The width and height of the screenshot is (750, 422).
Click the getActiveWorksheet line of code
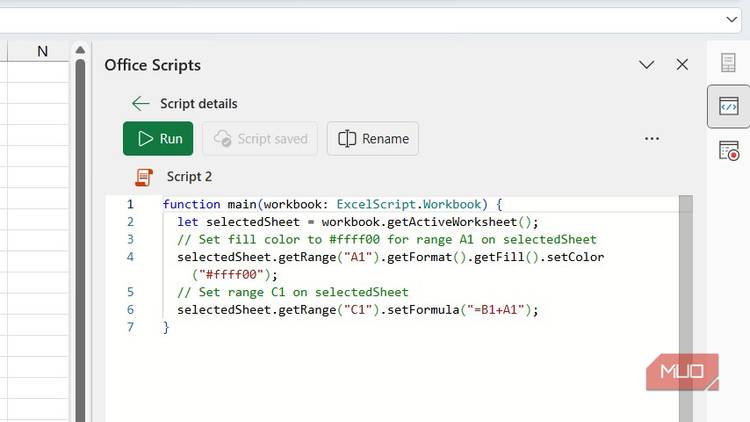pyautogui.click(x=358, y=222)
